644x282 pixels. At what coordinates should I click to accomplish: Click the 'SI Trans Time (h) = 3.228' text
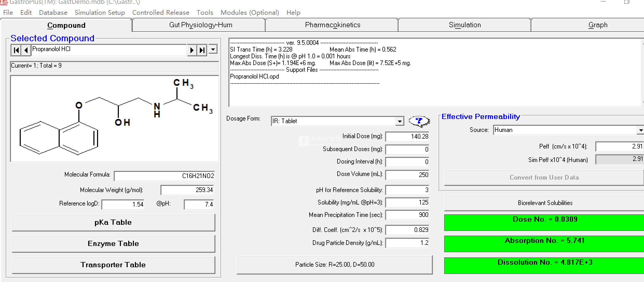point(261,50)
